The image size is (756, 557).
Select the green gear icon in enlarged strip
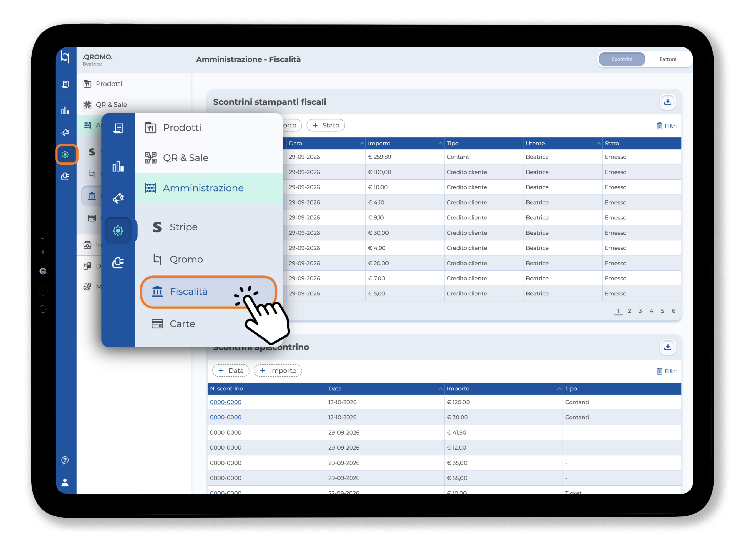(118, 231)
